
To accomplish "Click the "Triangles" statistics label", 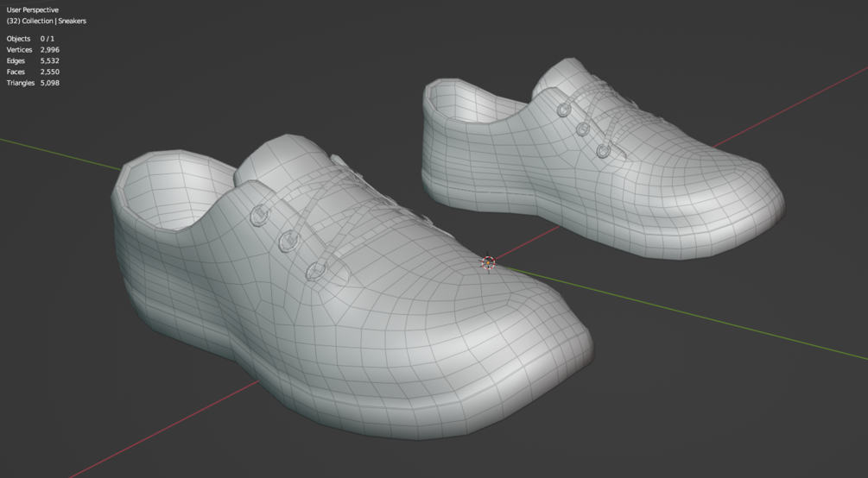I will coord(21,83).
